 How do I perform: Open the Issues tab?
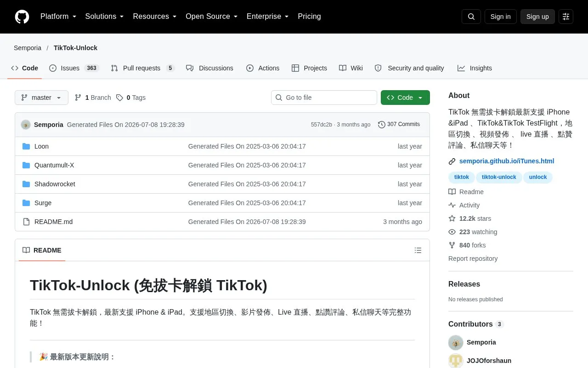pos(74,68)
